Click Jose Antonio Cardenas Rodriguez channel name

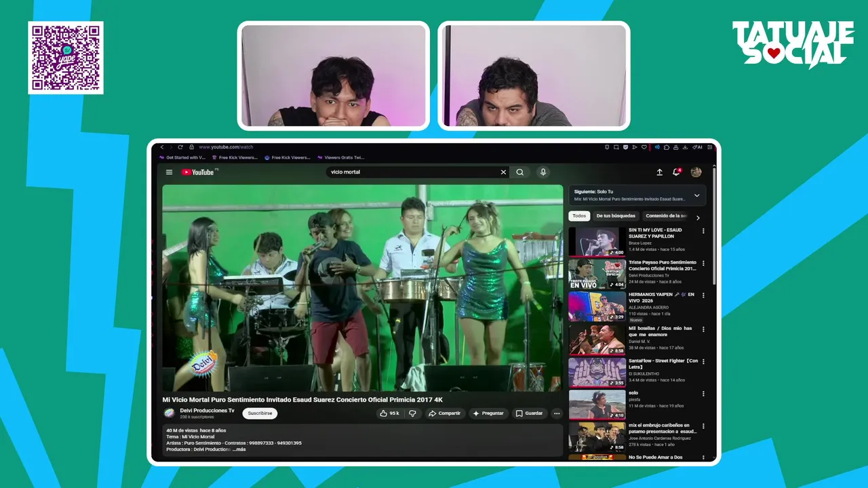pos(660,439)
